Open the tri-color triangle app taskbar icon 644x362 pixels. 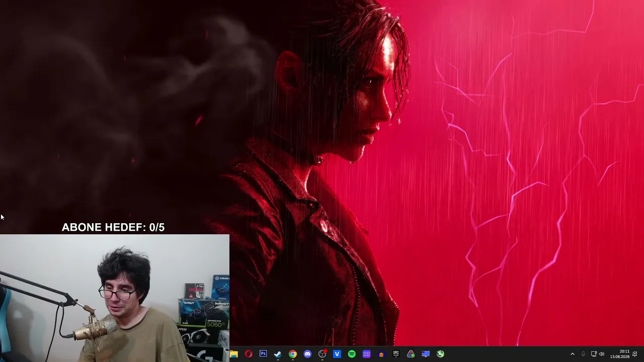point(411,354)
